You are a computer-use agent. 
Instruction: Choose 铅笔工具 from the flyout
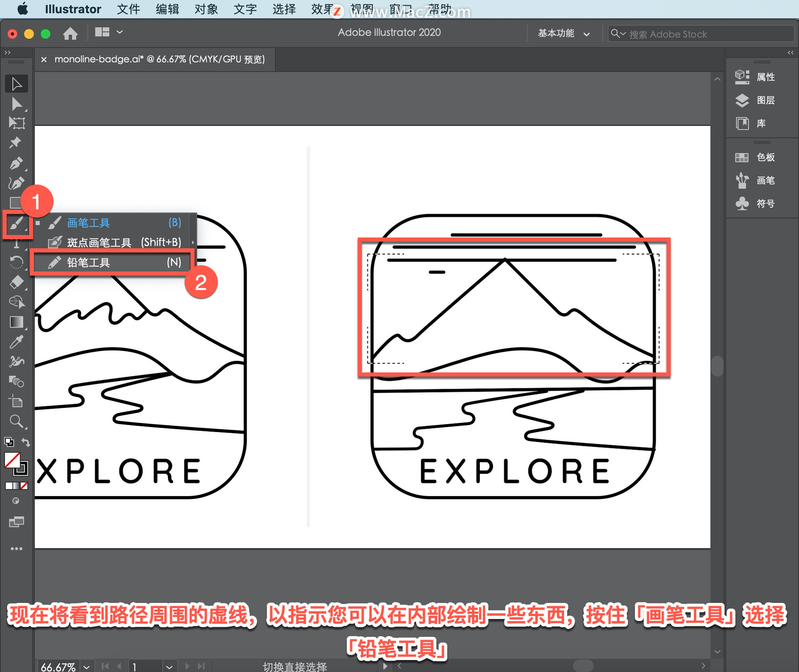click(112, 262)
